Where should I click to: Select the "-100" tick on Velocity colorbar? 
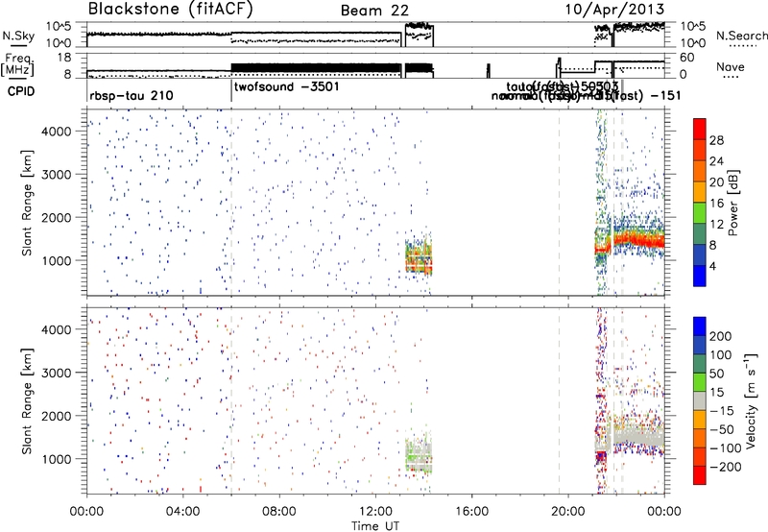725,448
